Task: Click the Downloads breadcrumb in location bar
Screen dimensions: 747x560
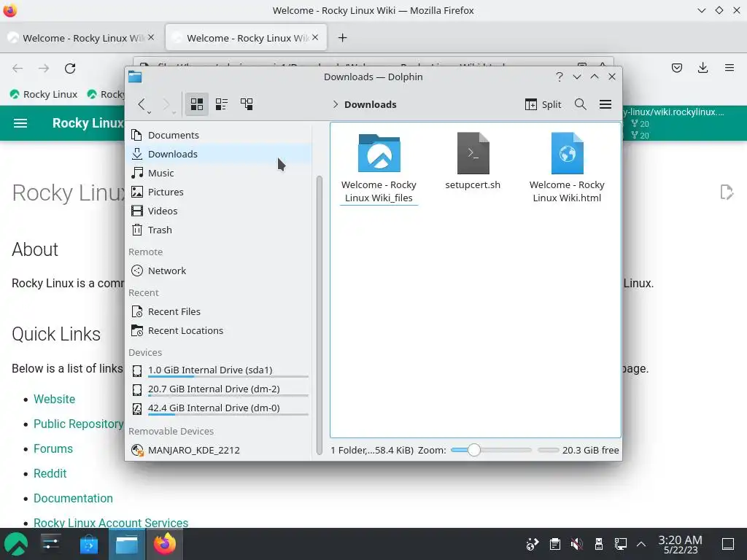Action: [370, 104]
